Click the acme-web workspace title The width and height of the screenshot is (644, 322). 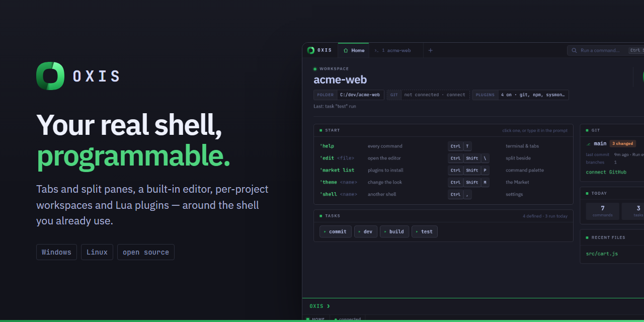coord(340,79)
